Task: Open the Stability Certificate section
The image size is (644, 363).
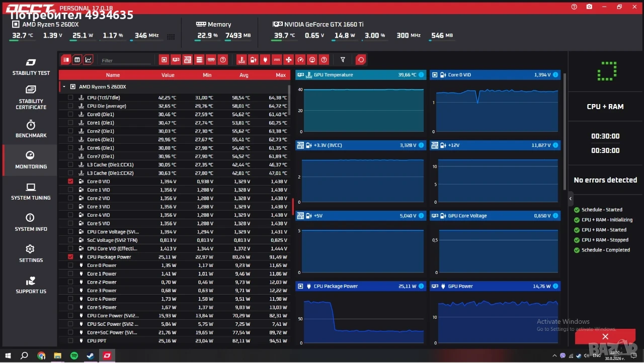Action: click(31, 98)
